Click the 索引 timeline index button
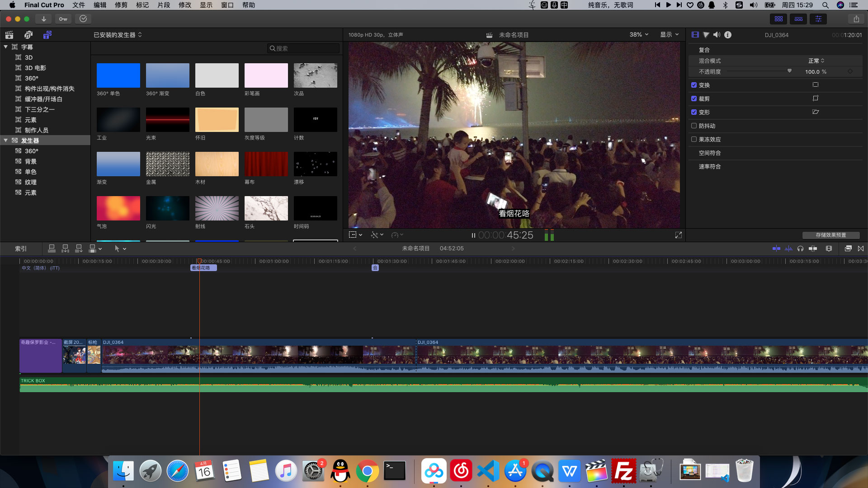This screenshot has width=868, height=488. point(21,249)
